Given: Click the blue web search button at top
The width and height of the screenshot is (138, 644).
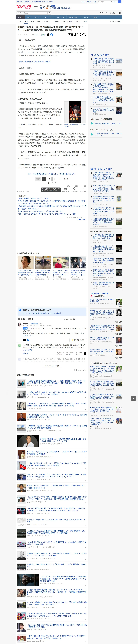Looking at the screenshot, I should (x=120, y=2).
